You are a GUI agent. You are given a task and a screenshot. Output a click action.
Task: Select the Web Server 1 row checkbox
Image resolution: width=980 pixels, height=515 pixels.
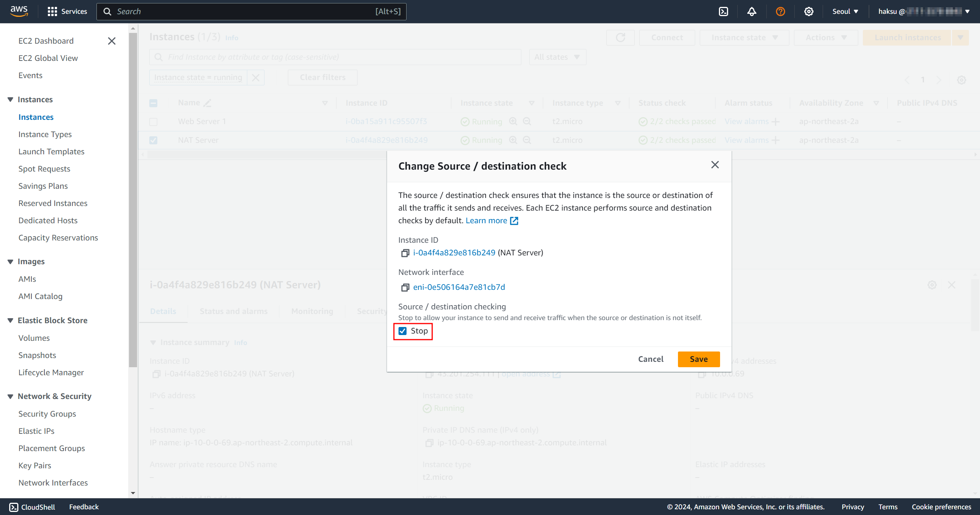[x=154, y=122]
